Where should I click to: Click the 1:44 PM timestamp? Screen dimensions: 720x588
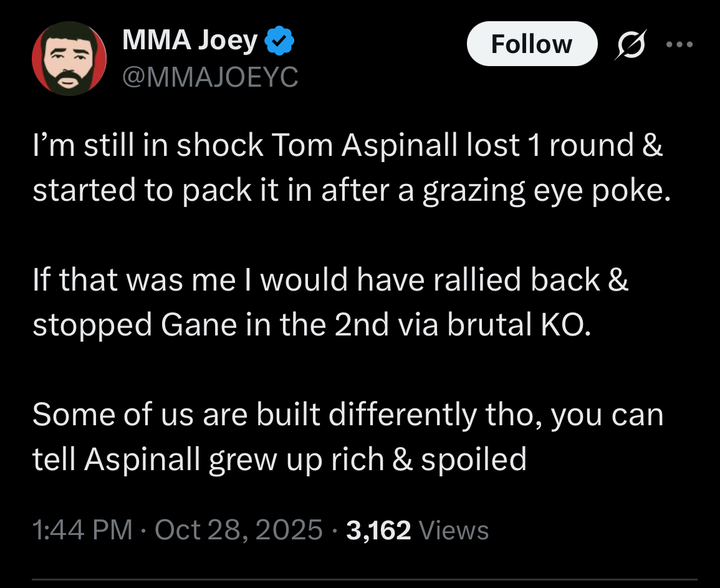(82, 530)
